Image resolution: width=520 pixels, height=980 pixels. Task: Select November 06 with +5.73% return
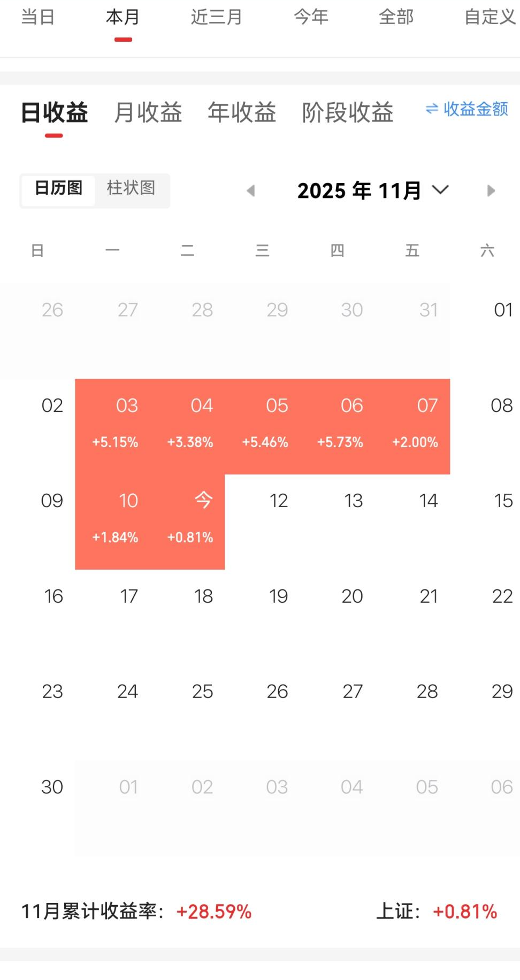tap(340, 426)
